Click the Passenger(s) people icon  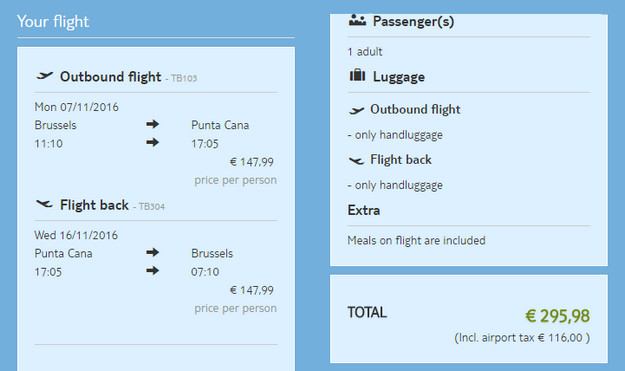[357, 20]
